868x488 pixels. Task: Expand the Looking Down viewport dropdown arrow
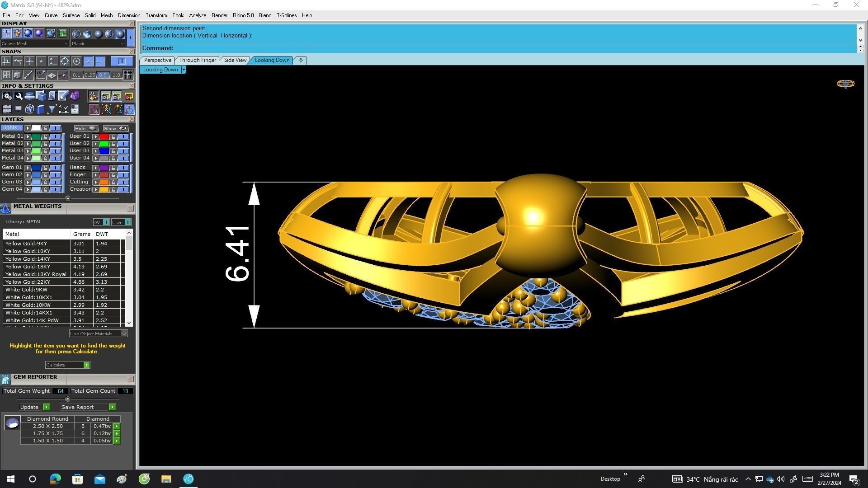183,70
